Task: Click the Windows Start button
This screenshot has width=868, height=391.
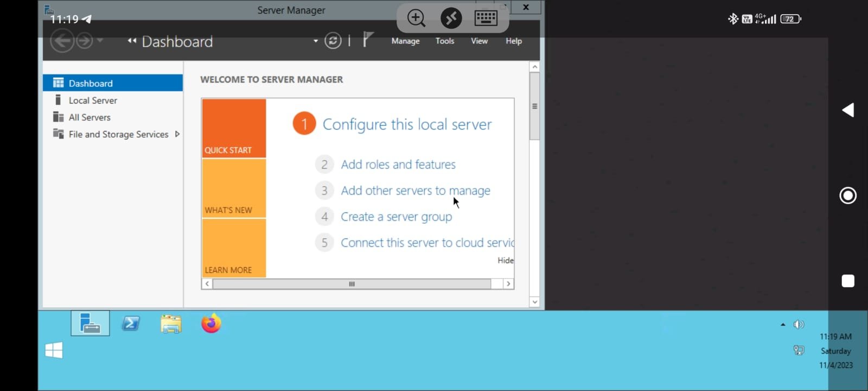Action: [54, 350]
